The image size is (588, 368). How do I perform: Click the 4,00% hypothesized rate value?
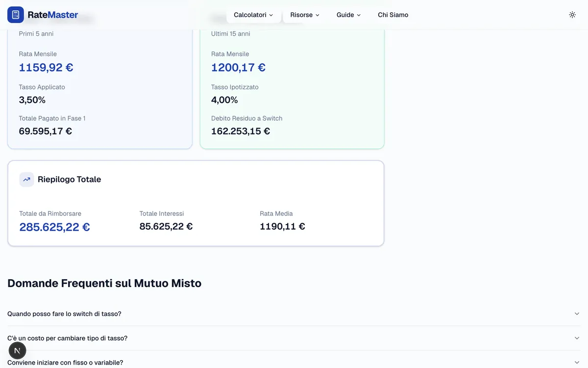224,100
